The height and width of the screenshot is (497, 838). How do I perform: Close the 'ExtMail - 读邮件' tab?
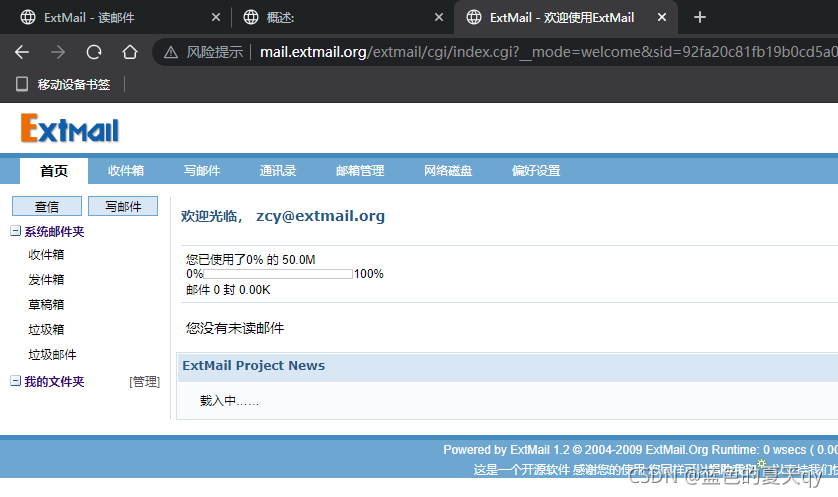(216, 18)
